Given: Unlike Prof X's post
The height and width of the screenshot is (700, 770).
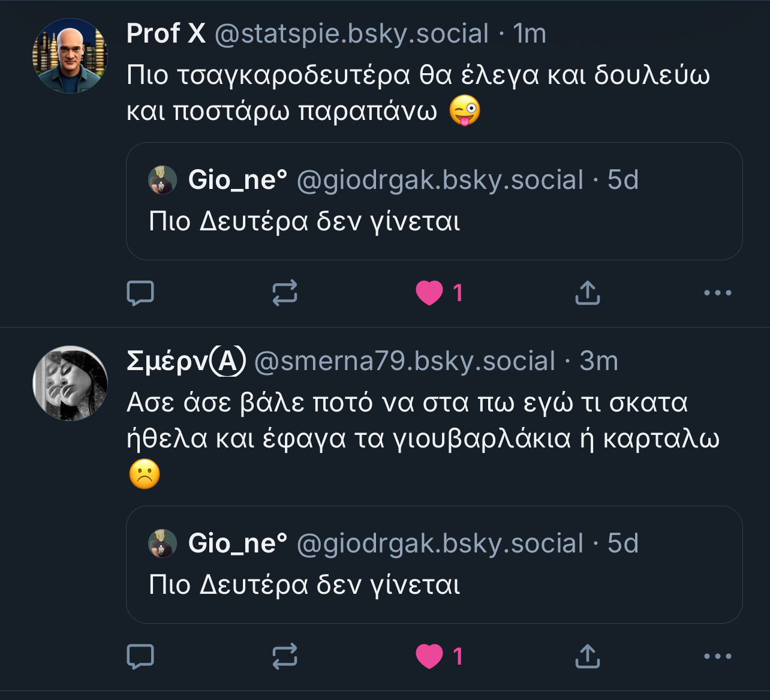Looking at the screenshot, I should click(x=429, y=293).
